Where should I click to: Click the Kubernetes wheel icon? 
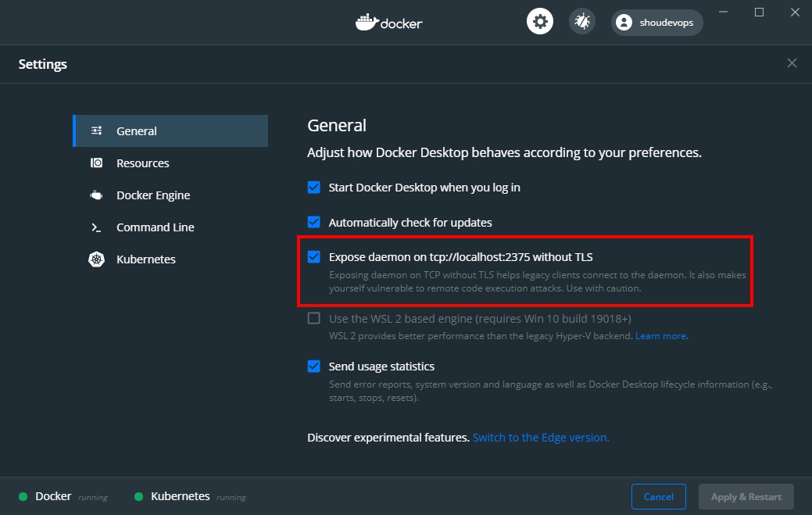coord(96,259)
